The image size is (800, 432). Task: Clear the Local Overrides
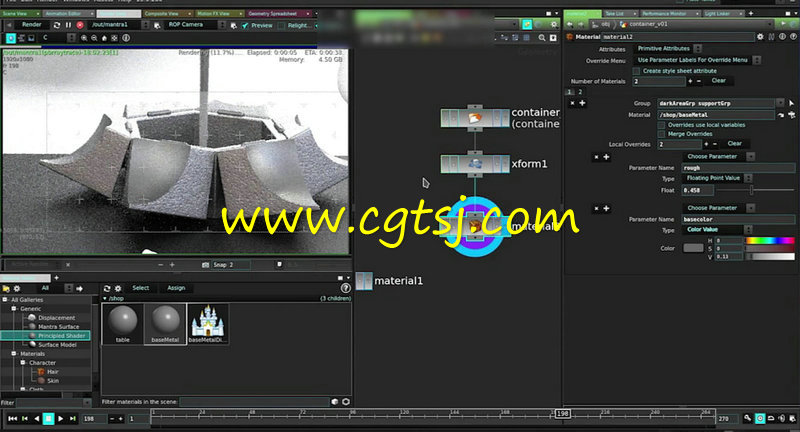coord(734,144)
